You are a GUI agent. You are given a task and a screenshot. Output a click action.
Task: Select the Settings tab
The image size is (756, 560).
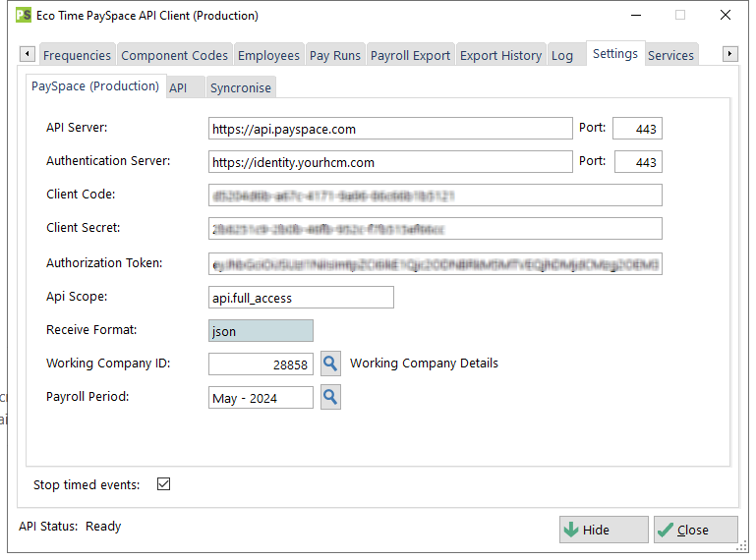point(615,53)
